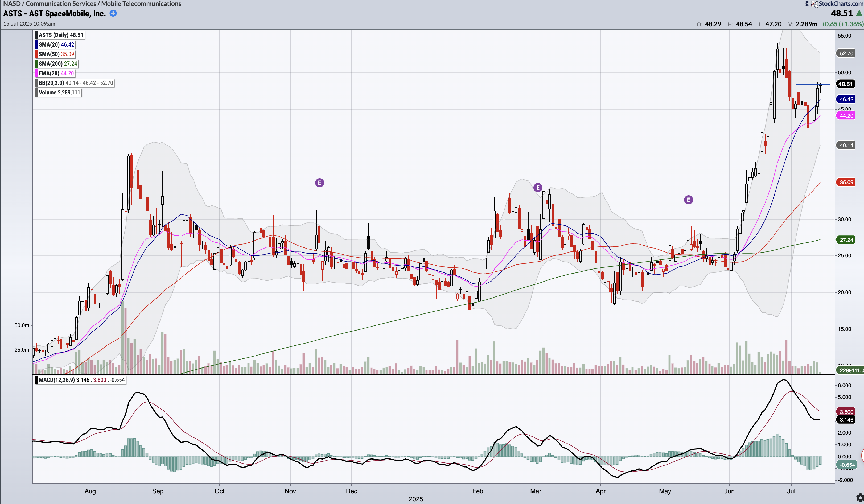The height and width of the screenshot is (504, 864).
Task: Click the Aug label on time axis
Action: coord(90,491)
